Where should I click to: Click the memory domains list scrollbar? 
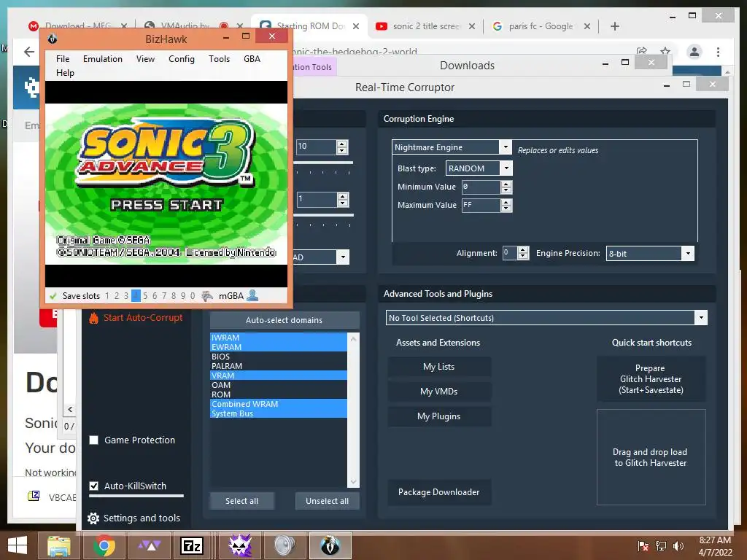click(354, 410)
